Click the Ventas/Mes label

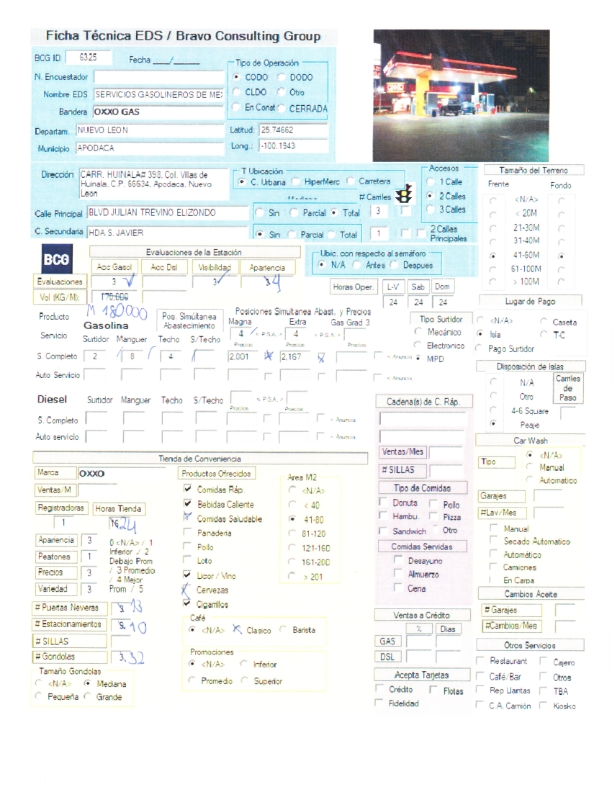tap(403, 452)
